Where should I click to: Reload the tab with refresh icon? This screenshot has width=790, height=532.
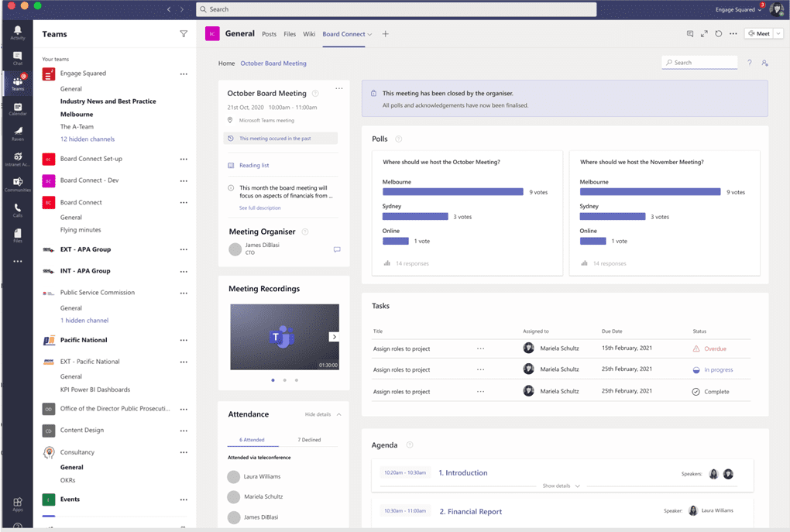coord(719,34)
